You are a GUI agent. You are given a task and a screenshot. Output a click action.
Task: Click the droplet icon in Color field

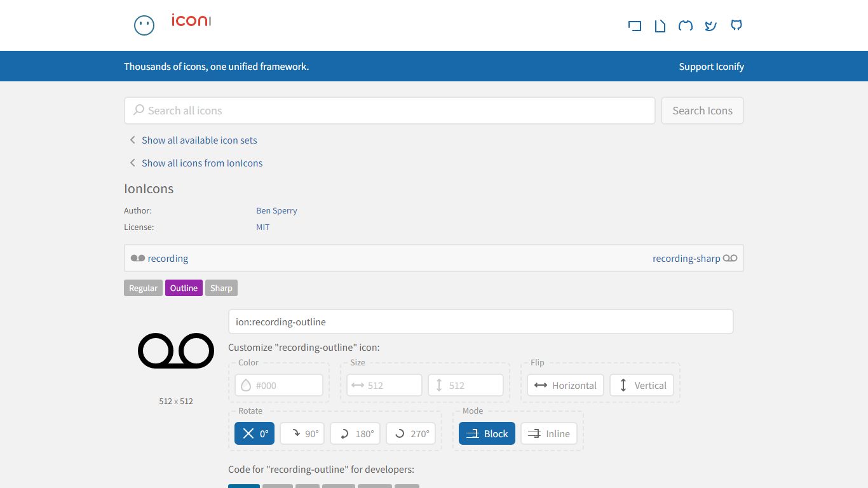[246, 385]
